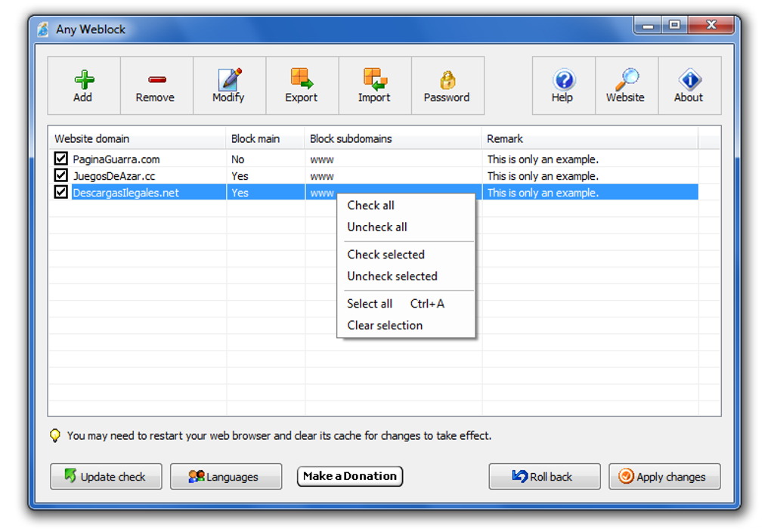Click the Roll back button
Image resolution: width=771 pixels, height=532 pixels.
pyautogui.click(x=545, y=476)
